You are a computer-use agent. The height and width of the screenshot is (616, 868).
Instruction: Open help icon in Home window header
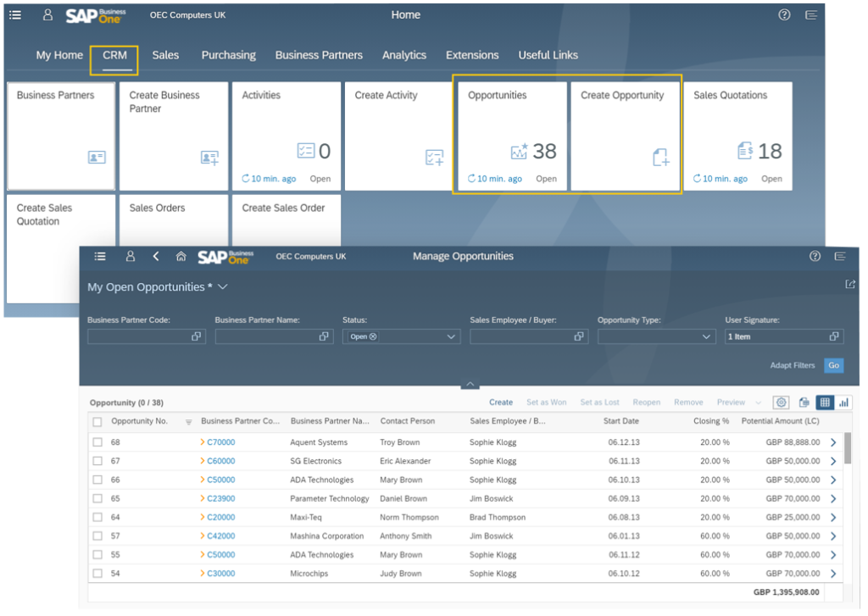(784, 15)
